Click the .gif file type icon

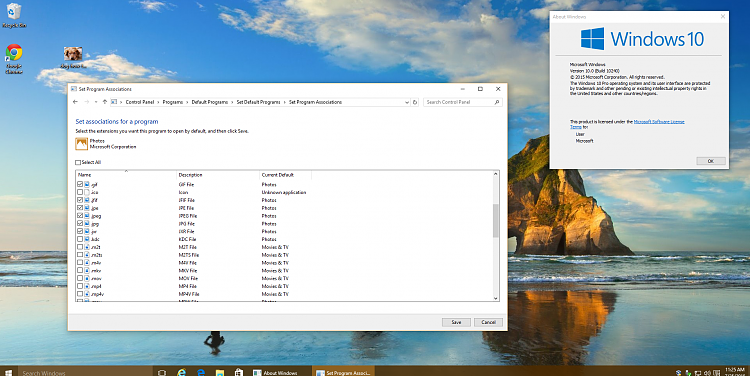[x=87, y=184]
